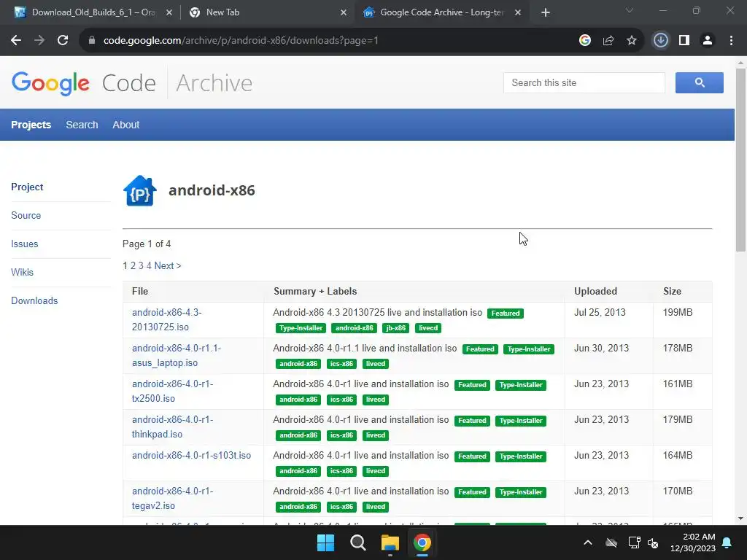Viewport: 747px width, 560px height.
Task: Open Wikis in left sidebar
Action: [x=23, y=273]
